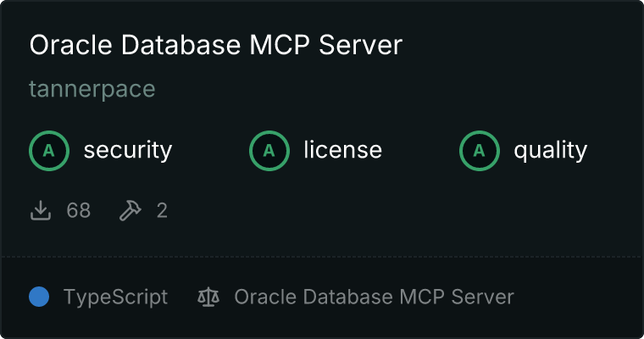Visit the tannerpace author profile
This screenshot has height=339, width=644.
92,89
